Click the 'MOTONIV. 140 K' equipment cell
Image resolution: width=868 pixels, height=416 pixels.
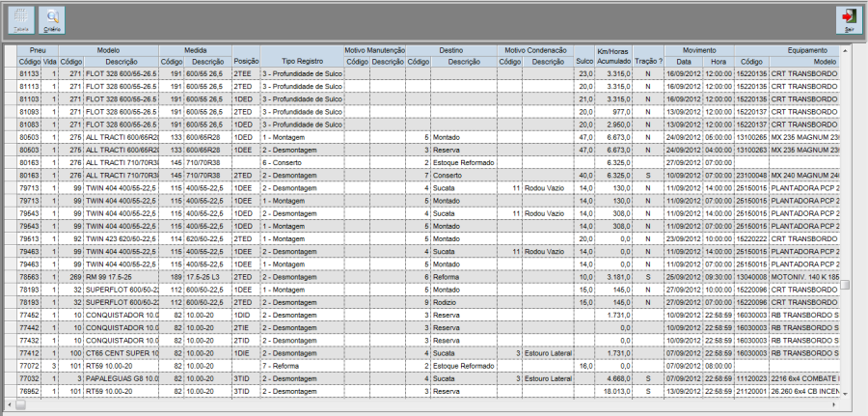(803, 278)
